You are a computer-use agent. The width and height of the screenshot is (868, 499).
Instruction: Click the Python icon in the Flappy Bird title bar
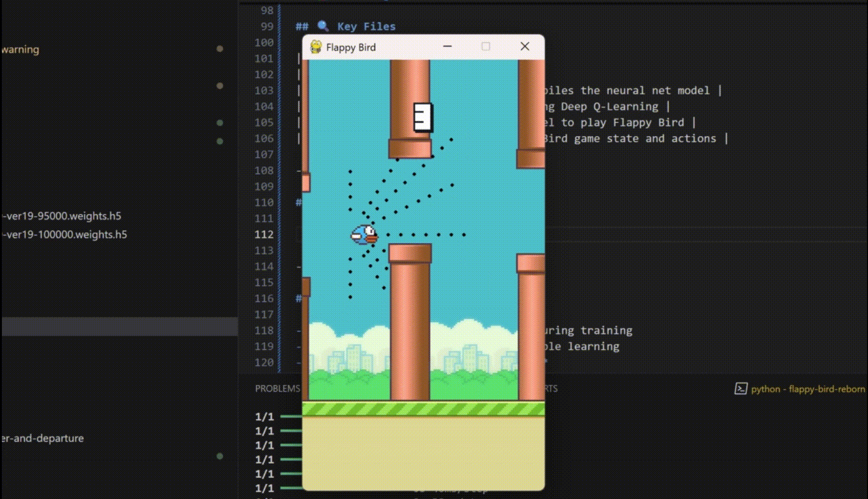point(316,47)
